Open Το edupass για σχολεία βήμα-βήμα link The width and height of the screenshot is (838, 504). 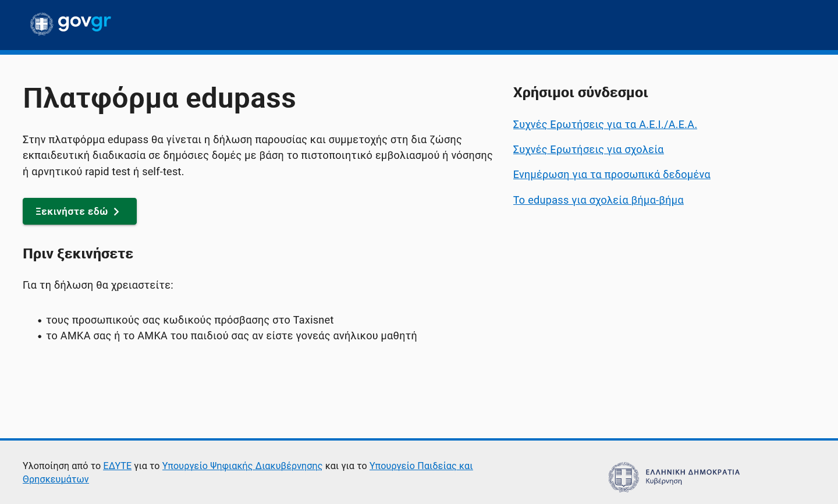click(598, 200)
